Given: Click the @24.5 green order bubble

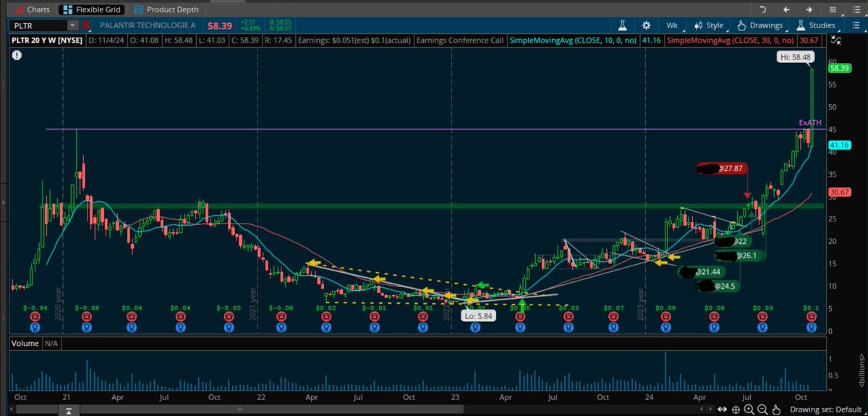Looking at the screenshot, I should (x=719, y=286).
